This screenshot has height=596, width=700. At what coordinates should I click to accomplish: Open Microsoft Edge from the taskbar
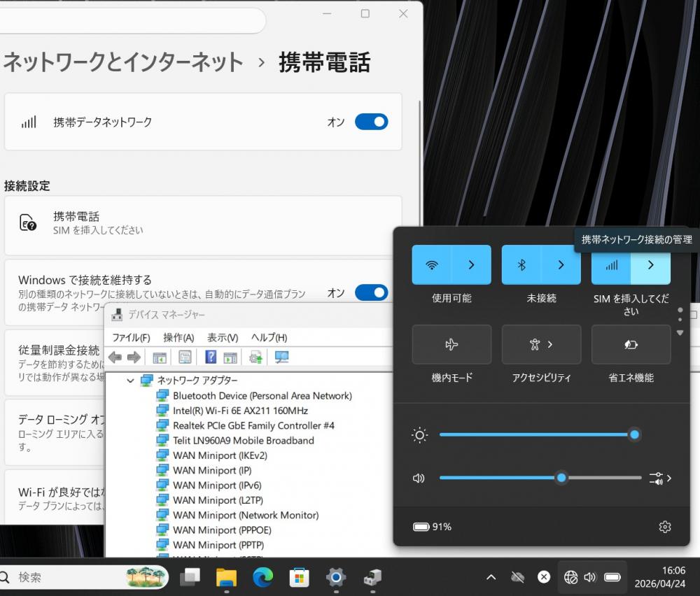coord(262,577)
